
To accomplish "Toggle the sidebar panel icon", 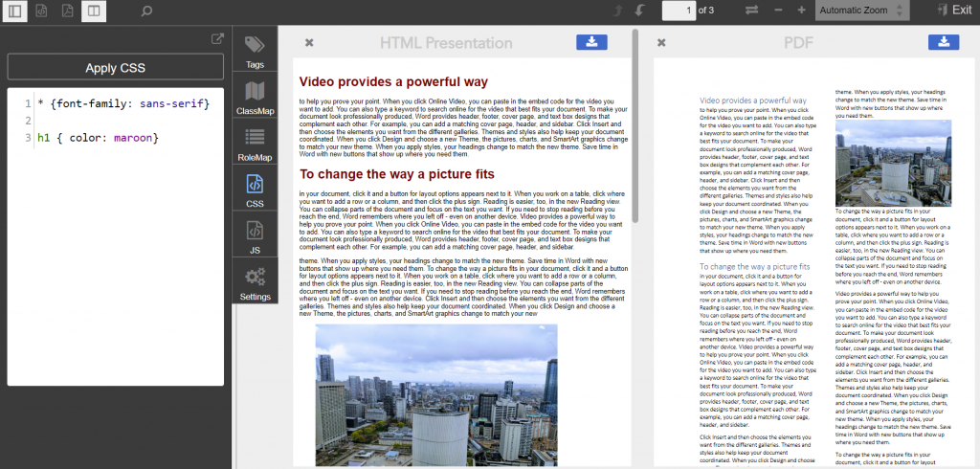I will point(15,11).
